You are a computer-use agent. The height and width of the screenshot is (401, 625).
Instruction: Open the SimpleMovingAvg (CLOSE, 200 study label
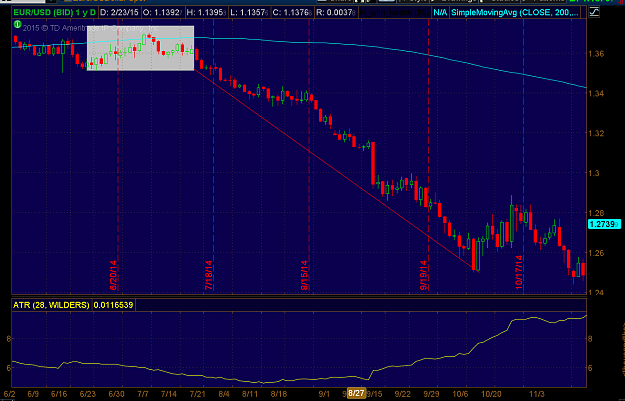click(x=515, y=13)
